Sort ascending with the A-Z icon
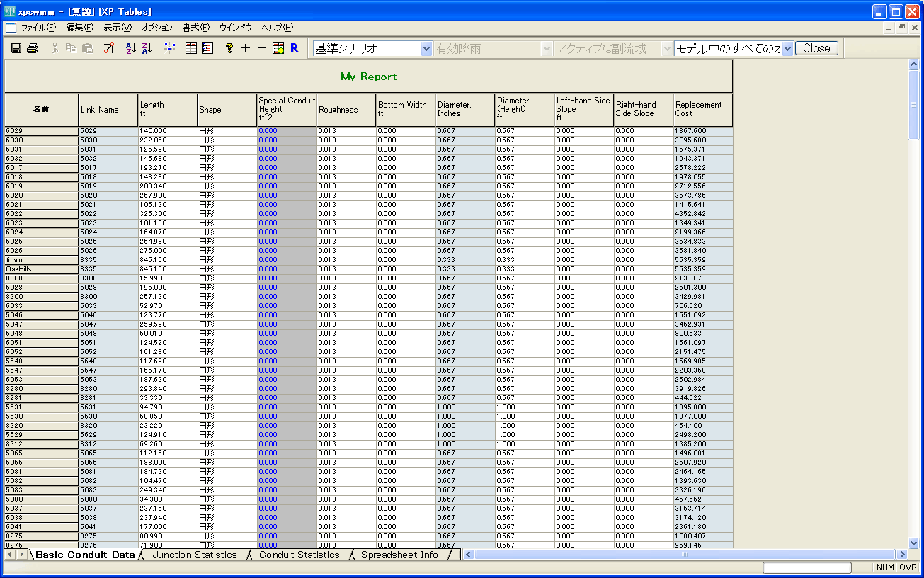This screenshot has width=924, height=578. pyautogui.click(x=130, y=48)
